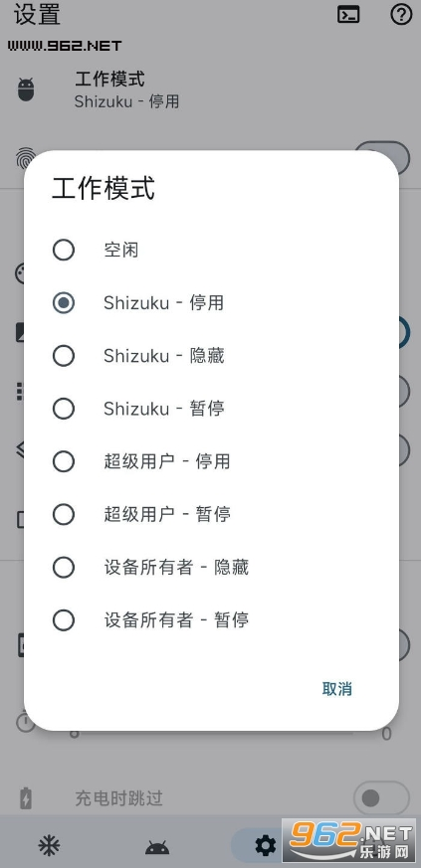Image resolution: width=421 pixels, height=868 pixels.
Task: Tap the fingerprint icon in settings list
Action: tap(26, 158)
